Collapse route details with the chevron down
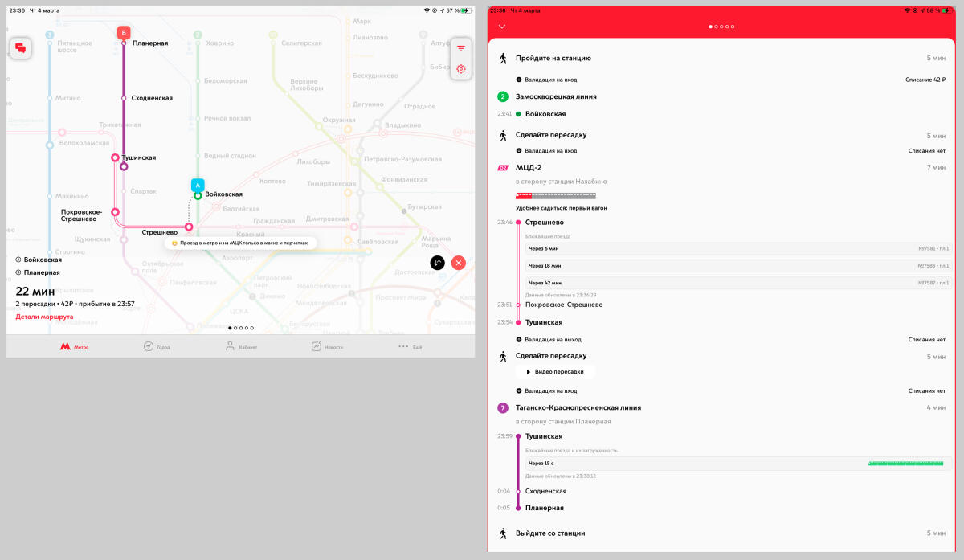This screenshot has height=560, width=964. 502,27
